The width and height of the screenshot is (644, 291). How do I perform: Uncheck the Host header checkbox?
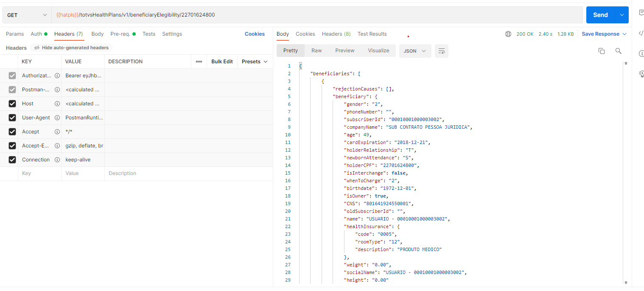coord(12,104)
